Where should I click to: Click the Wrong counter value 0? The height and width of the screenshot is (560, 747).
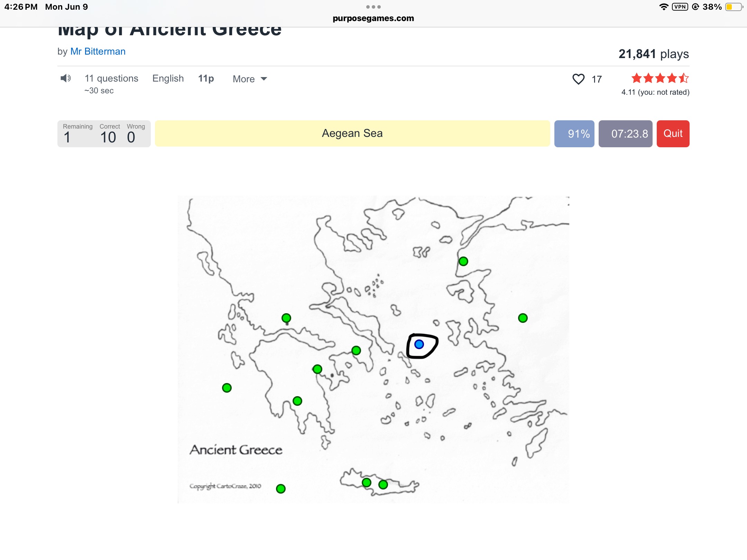[131, 137]
